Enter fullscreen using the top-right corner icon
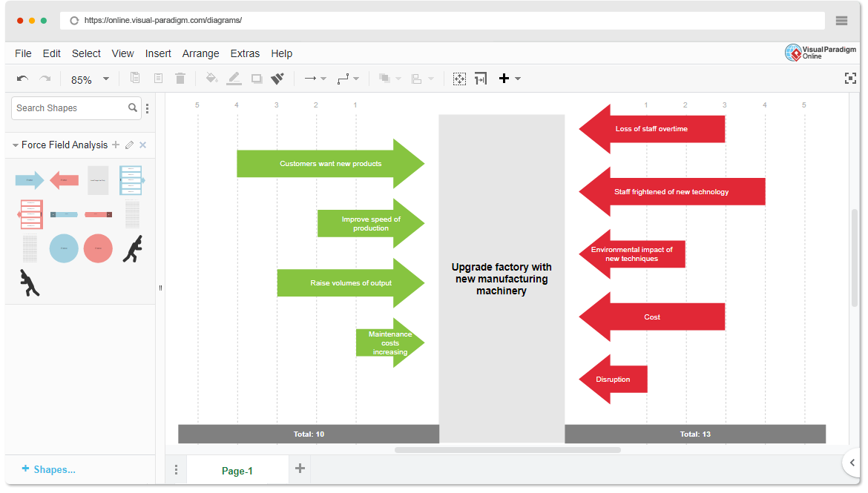The image size is (868, 493). (850, 79)
